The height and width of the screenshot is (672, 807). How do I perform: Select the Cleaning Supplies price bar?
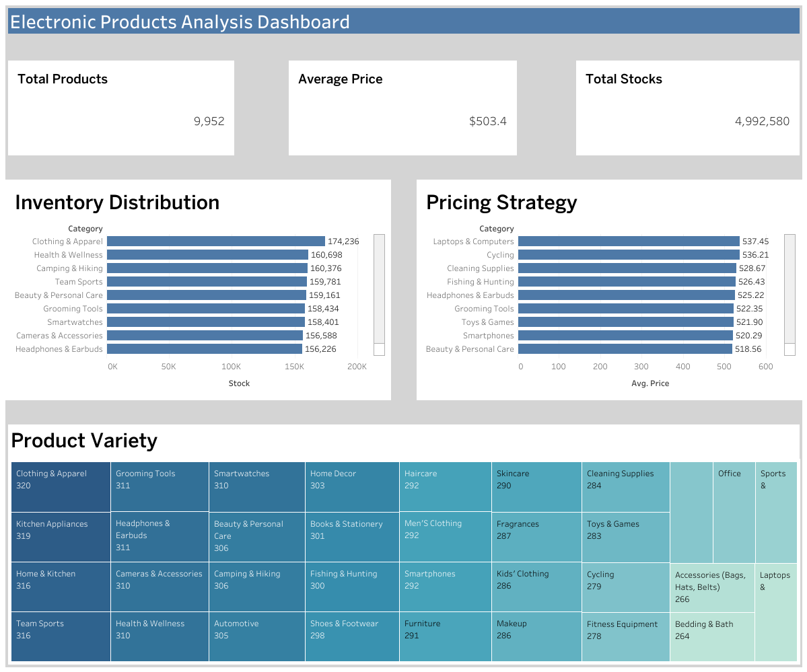pyautogui.click(x=627, y=268)
